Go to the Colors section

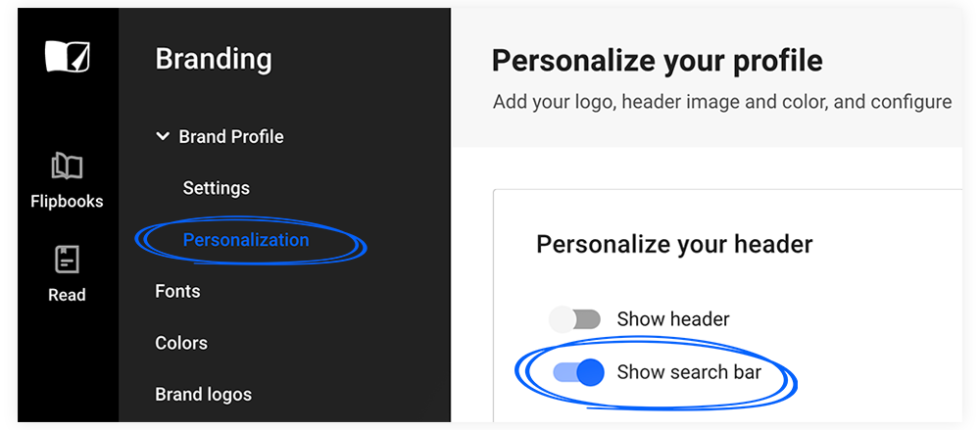click(x=181, y=343)
